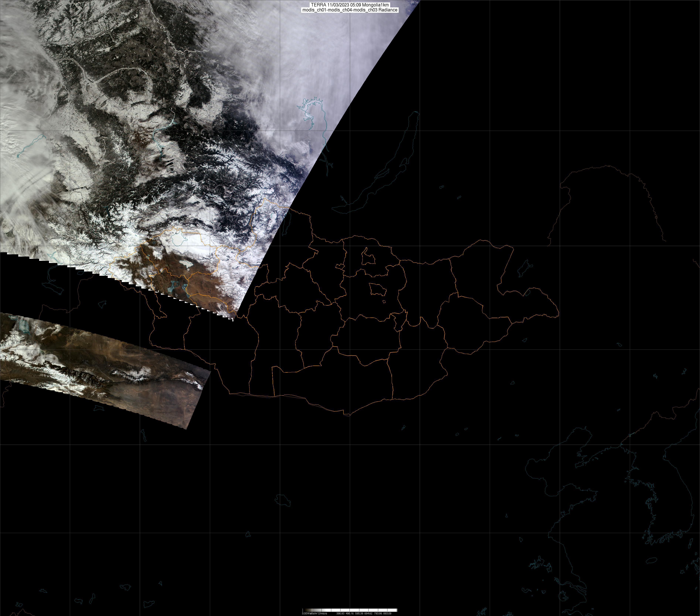
Task: Click the 396.93 value on color scale
Action: pyautogui.click(x=340, y=613)
